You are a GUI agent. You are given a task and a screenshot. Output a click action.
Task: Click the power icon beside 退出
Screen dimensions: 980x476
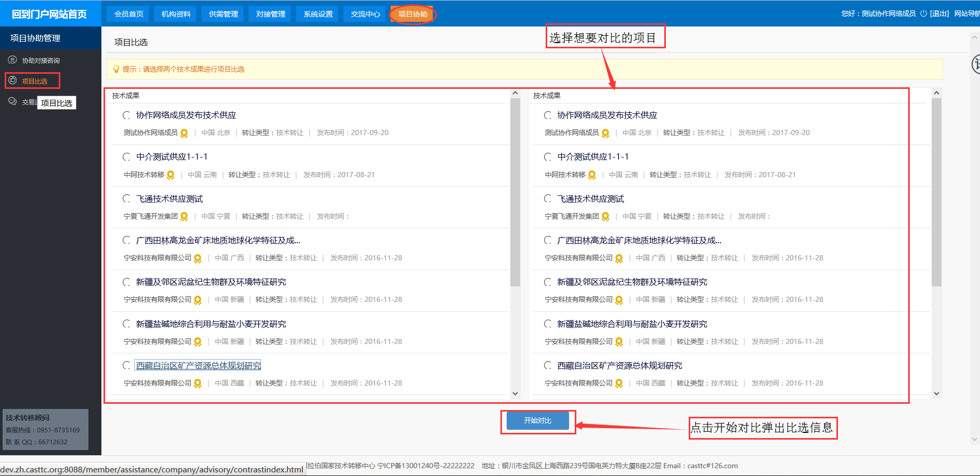923,14
